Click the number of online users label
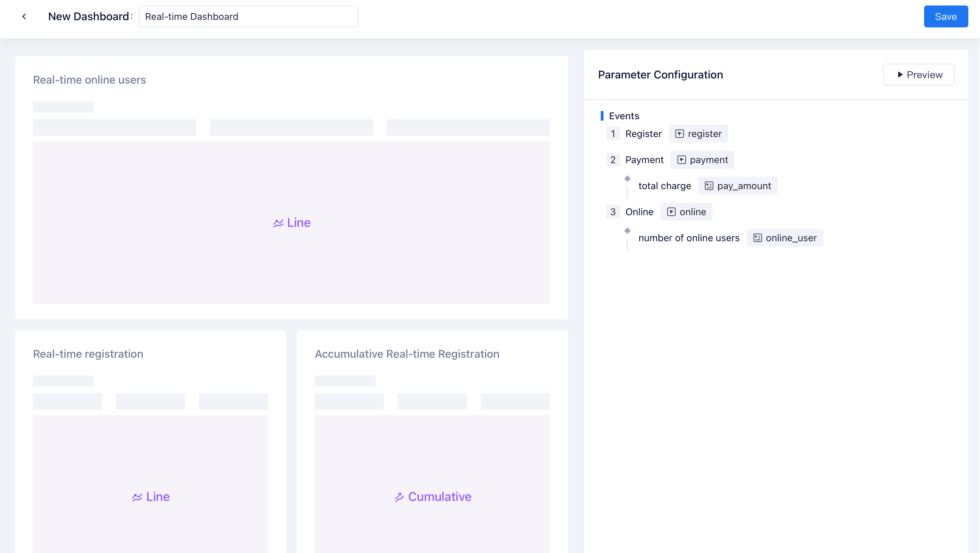The image size is (980, 553). (689, 238)
